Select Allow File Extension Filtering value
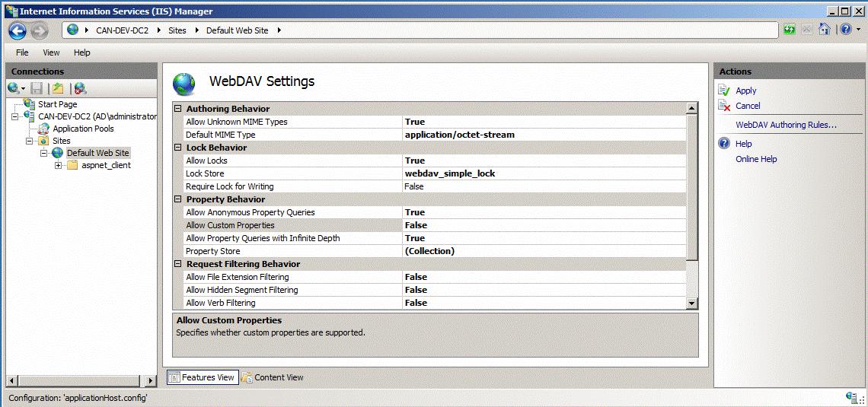868x407 pixels. click(x=544, y=277)
